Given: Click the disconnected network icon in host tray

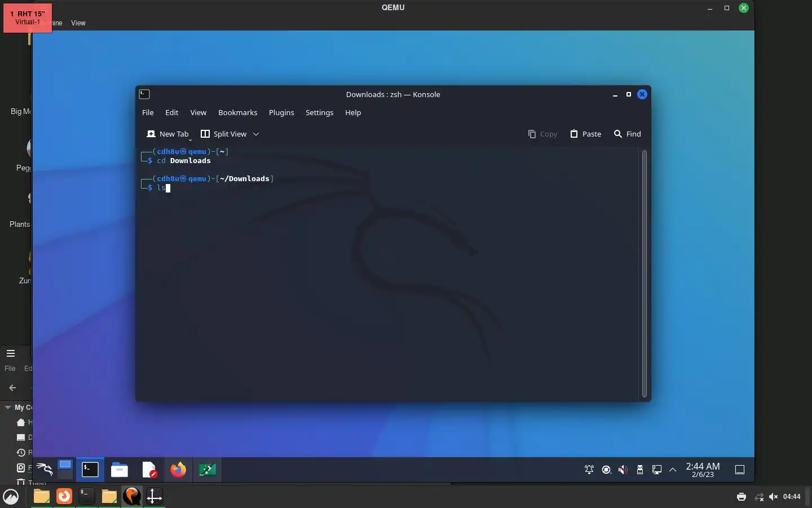Looking at the screenshot, I should (759, 497).
